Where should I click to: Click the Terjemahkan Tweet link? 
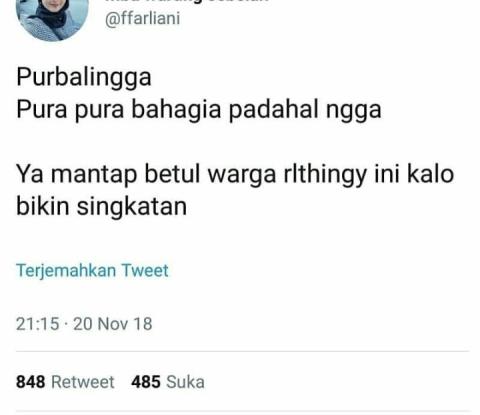tap(92, 270)
